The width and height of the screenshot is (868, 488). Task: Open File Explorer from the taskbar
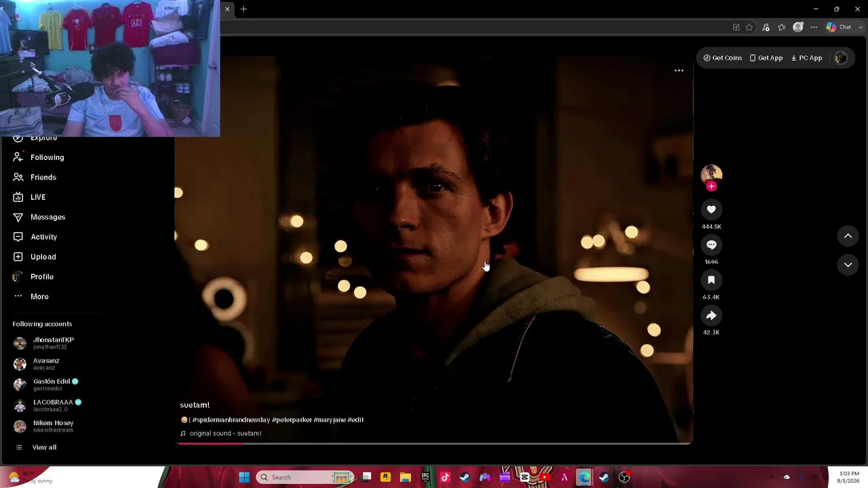coord(406,477)
